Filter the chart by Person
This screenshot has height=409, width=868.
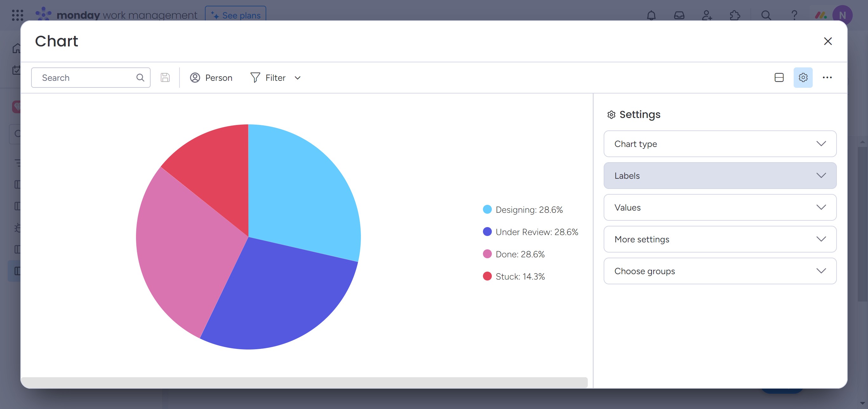click(x=211, y=78)
